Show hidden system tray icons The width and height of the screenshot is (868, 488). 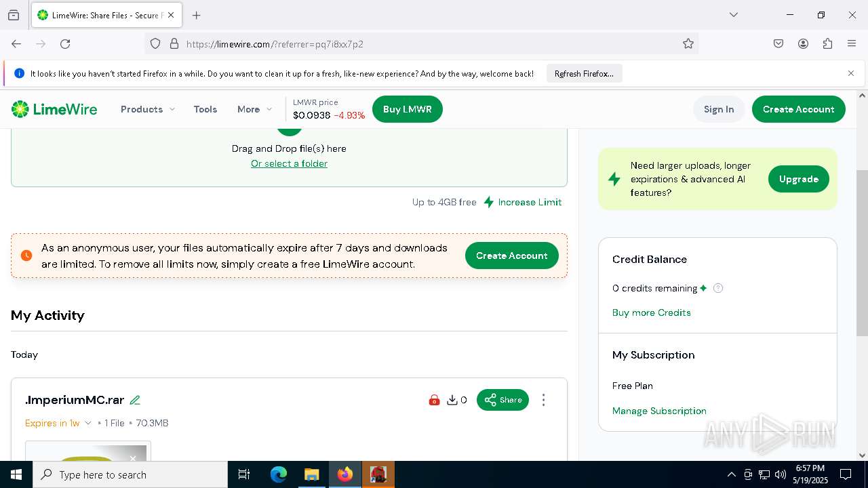[731, 474]
